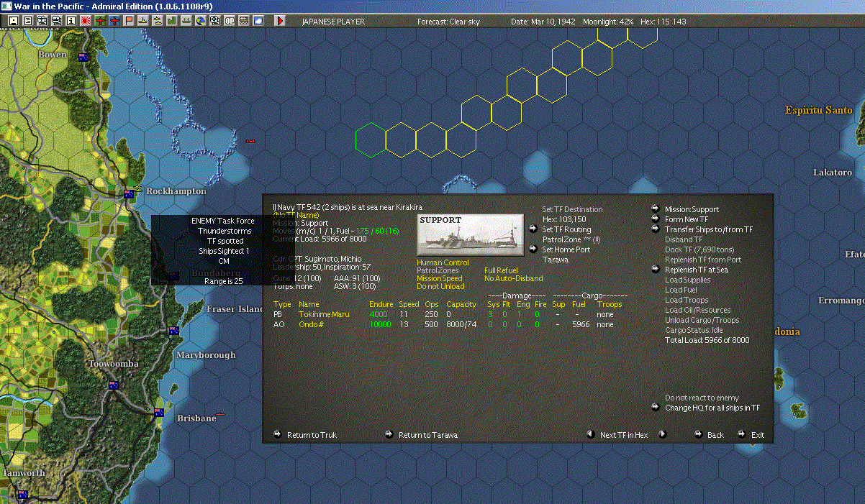Click the orange flag toolbar icon
The width and height of the screenshot is (865, 504).
tap(129, 21)
